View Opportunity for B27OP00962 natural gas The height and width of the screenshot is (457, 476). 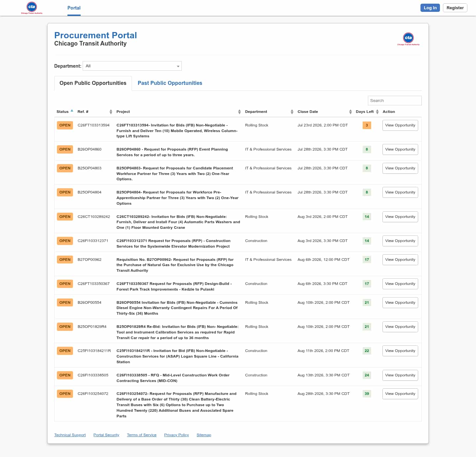(400, 260)
